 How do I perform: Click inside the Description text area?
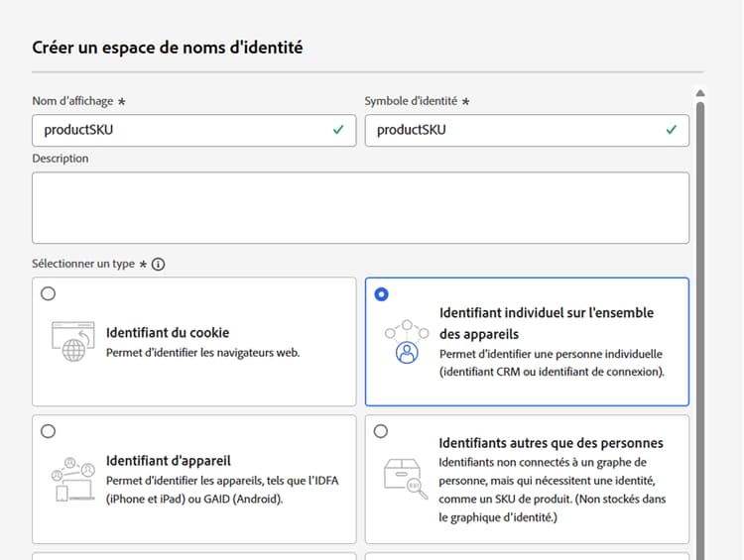(360, 208)
